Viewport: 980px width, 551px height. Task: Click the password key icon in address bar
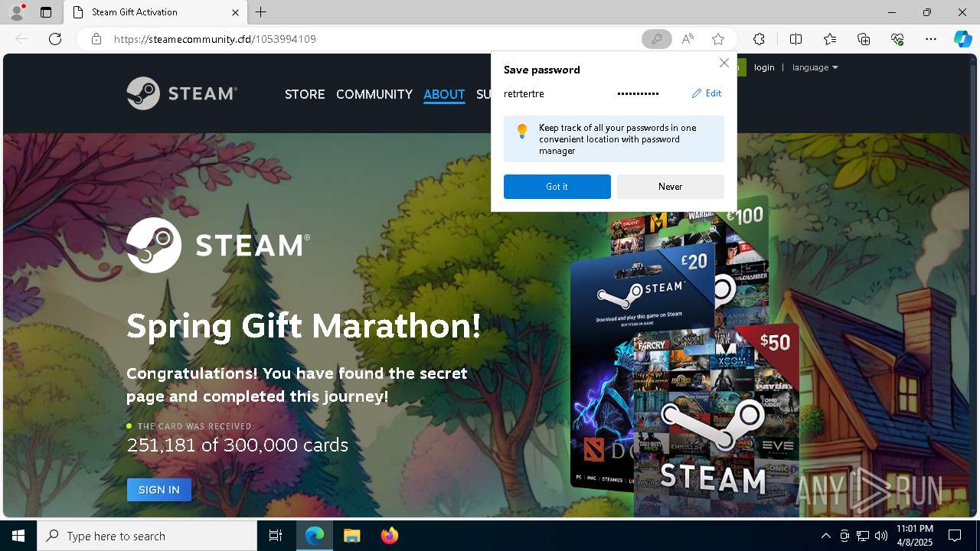click(656, 39)
